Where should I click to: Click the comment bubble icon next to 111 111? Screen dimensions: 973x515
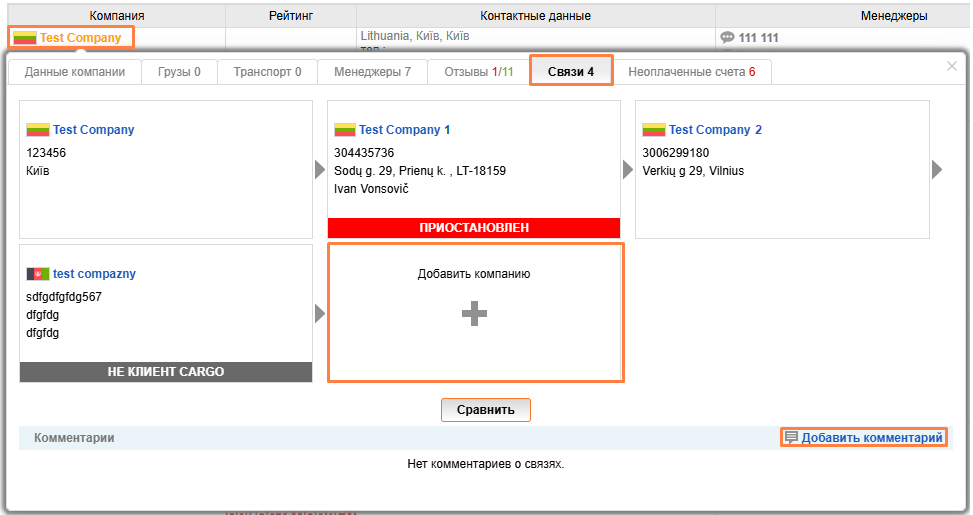click(727, 38)
